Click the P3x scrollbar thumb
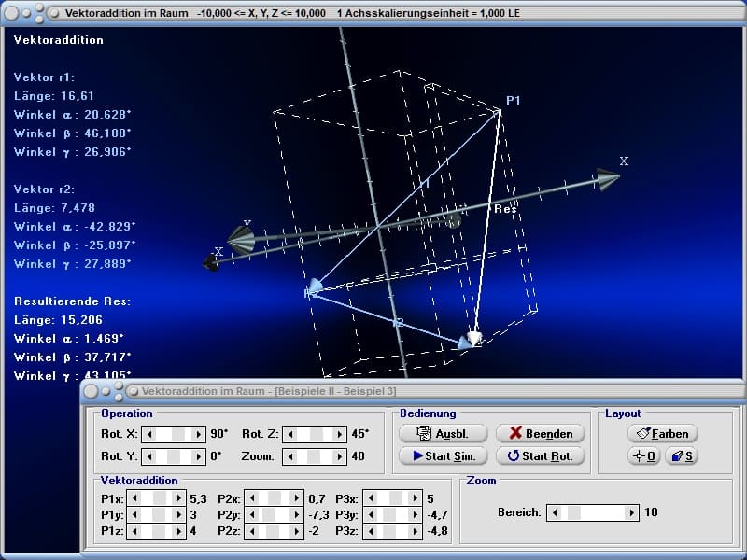747x560 pixels. click(396, 498)
